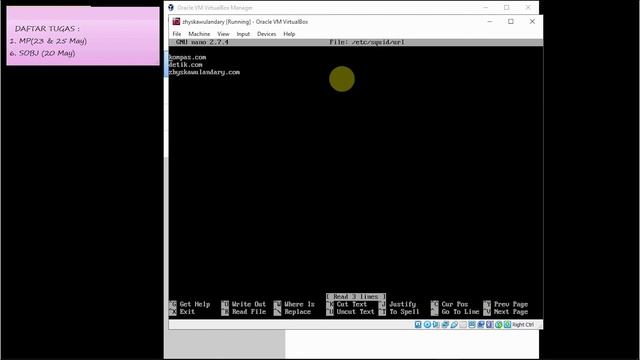Click the VirtualBox Manager title bar icon

pos(171,7)
